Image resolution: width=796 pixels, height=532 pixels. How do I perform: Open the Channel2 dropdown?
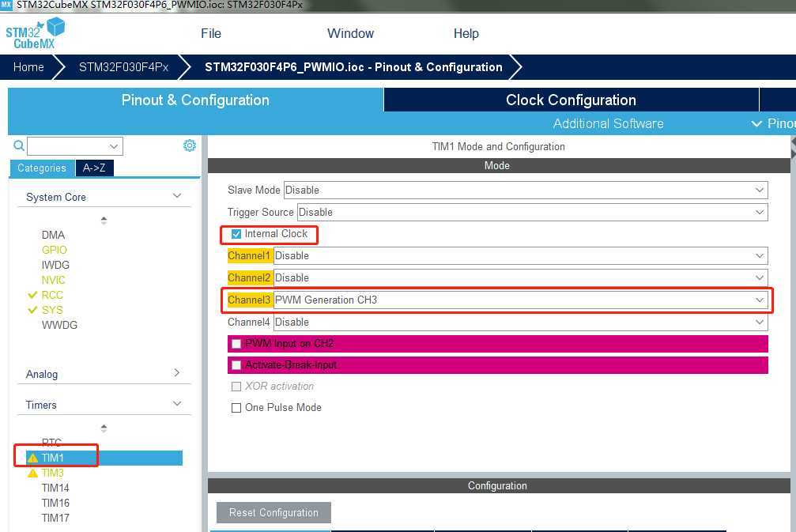[x=520, y=277]
